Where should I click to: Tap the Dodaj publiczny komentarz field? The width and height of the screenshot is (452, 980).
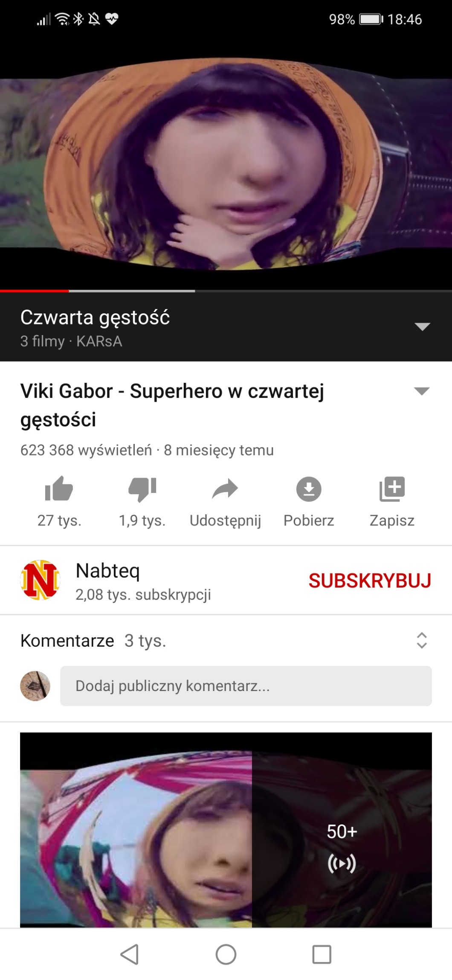(246, 685)
